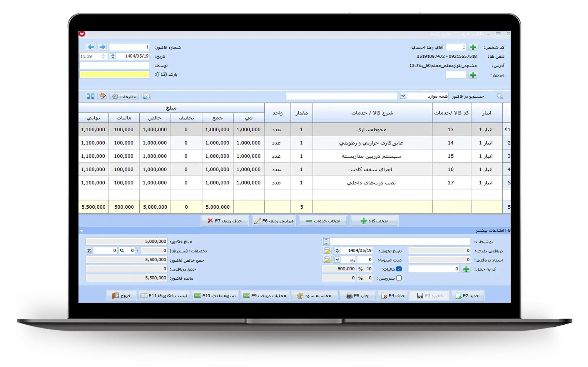Click the envelope message icon
This screenshot has height=367, width=588.
pyautogui.click(x=146, y=96)
